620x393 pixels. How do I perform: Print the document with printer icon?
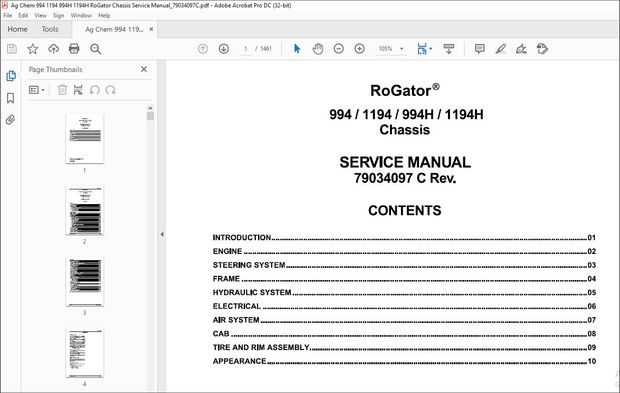tap(74, 49)
